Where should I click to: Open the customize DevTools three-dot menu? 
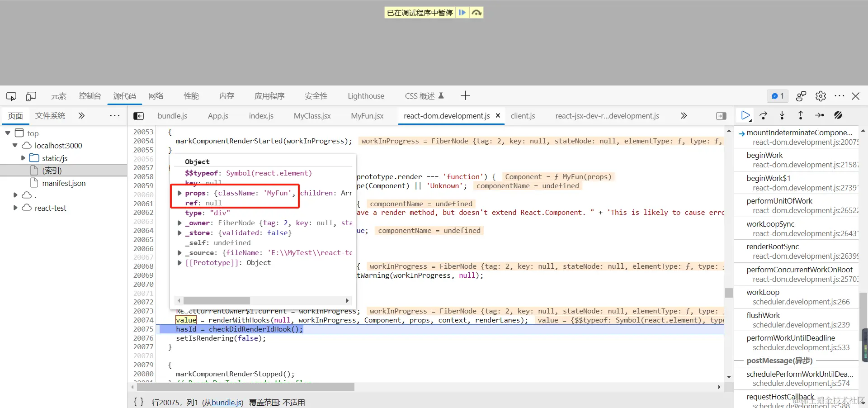(840, 96)
